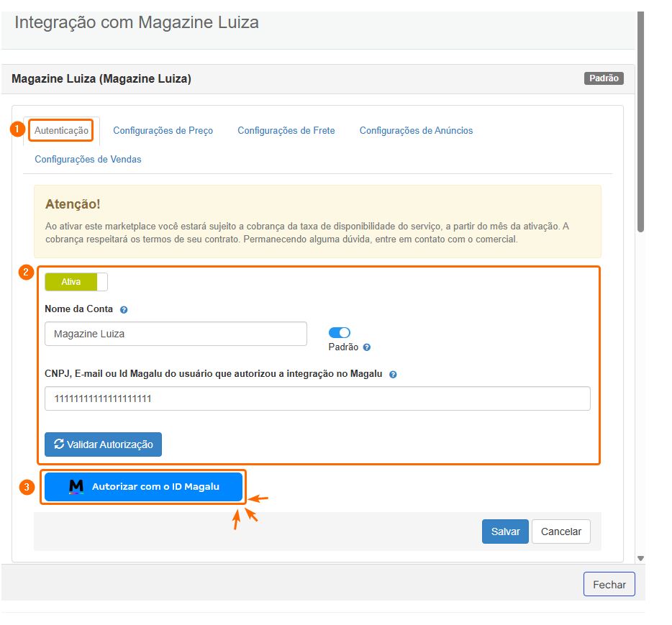The height and width of the screenshot is (625, 672).
Task: Close the dialog with Fechar
Action: point(609,584)
